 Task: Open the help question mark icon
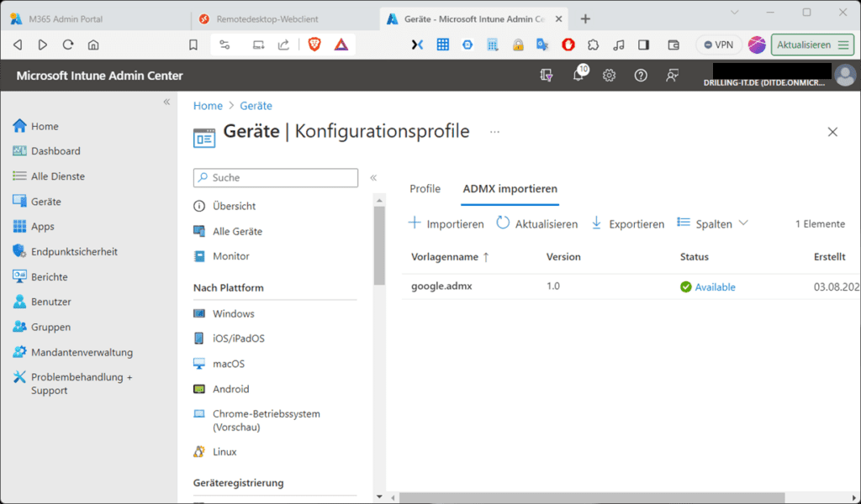click(x=640, y=76)
